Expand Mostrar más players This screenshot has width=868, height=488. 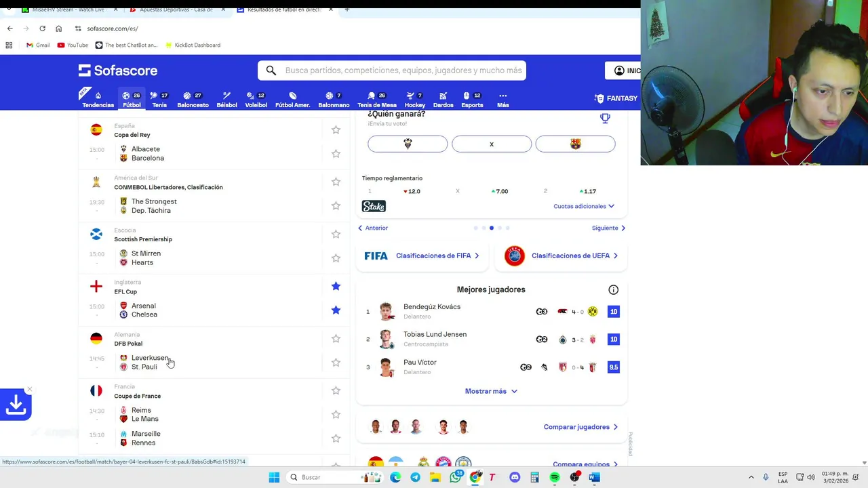tap(491, 391)
